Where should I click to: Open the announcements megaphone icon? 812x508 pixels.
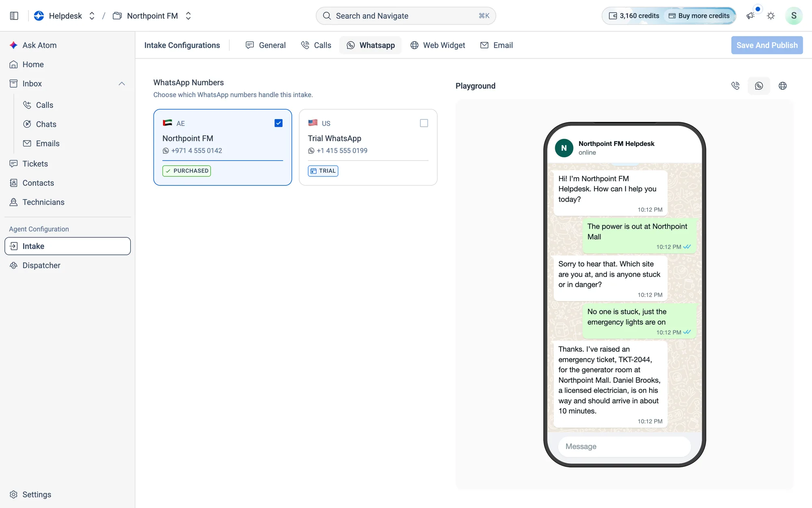(x=750, y=16)
